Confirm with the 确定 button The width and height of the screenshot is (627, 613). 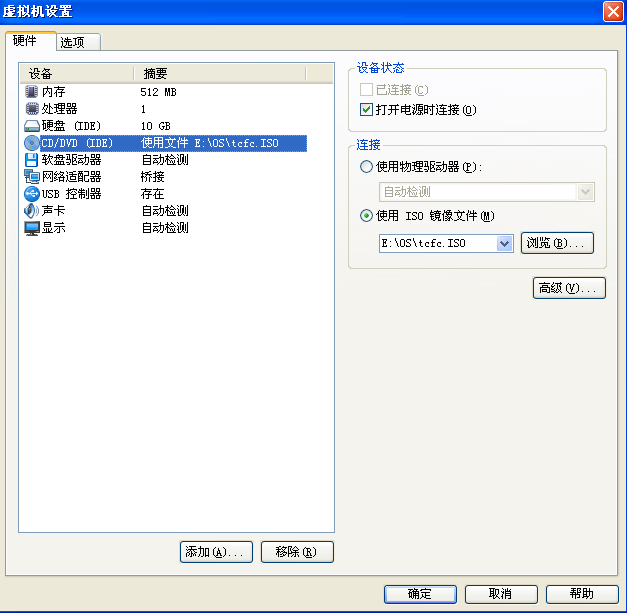click(x=420, y=594)
